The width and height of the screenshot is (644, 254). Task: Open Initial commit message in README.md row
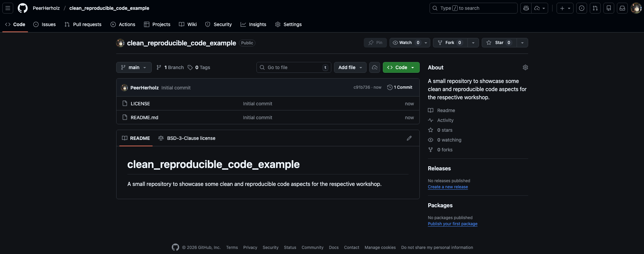pyautogui.click(x=257, y=118)
